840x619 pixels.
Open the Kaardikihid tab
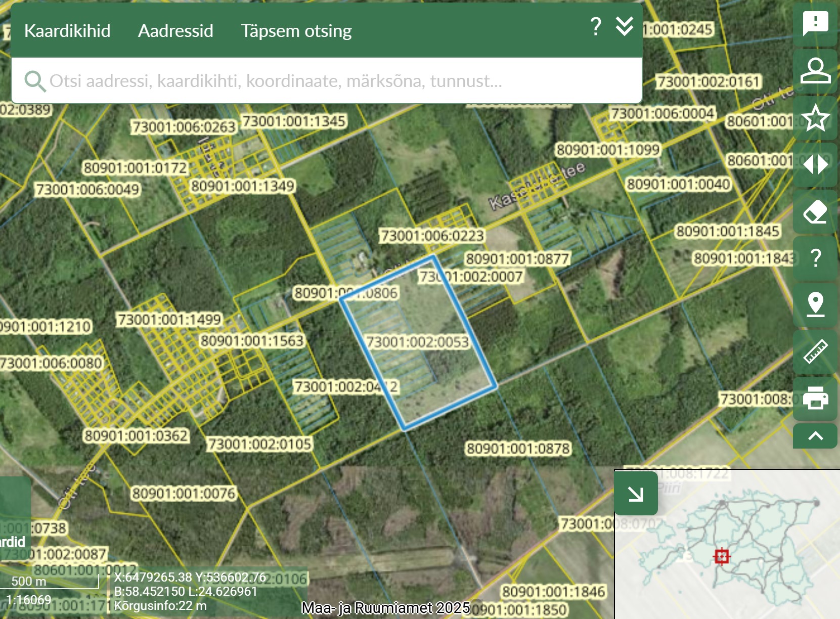click(x=67, y=31)
